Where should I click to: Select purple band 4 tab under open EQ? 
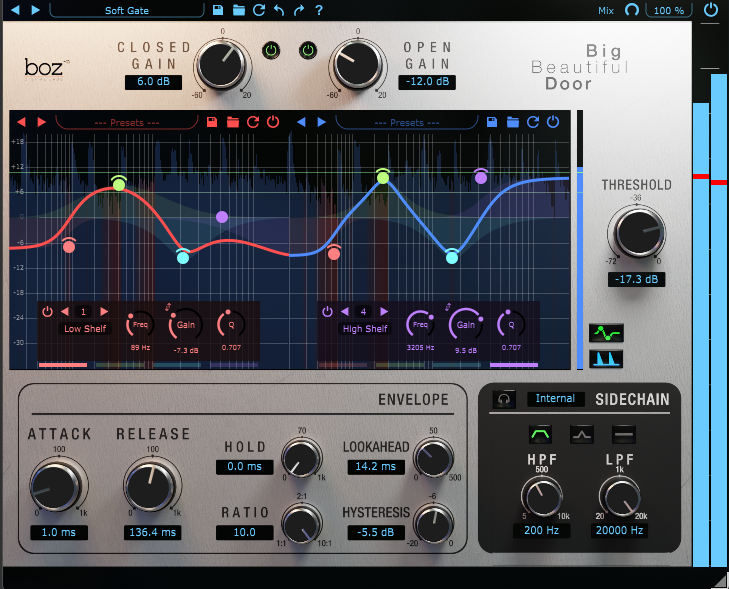(514, 365)
